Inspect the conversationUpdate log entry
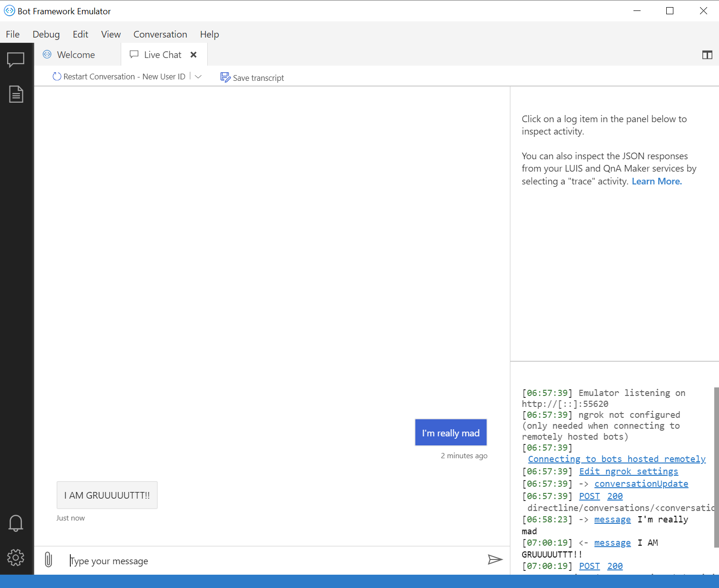 [641, 484]
